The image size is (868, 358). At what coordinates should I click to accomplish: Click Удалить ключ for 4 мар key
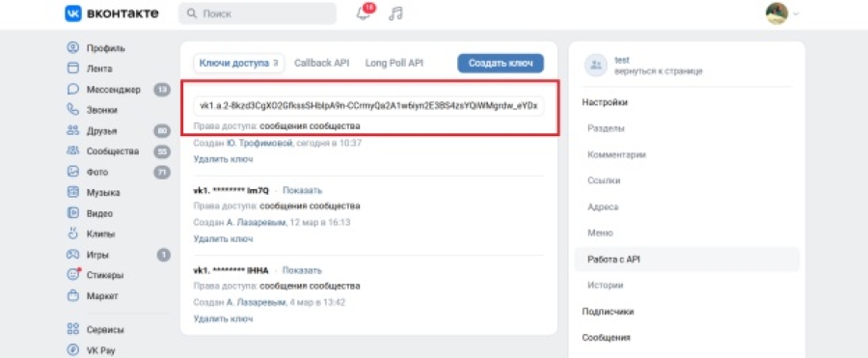[x=223, y=318]
